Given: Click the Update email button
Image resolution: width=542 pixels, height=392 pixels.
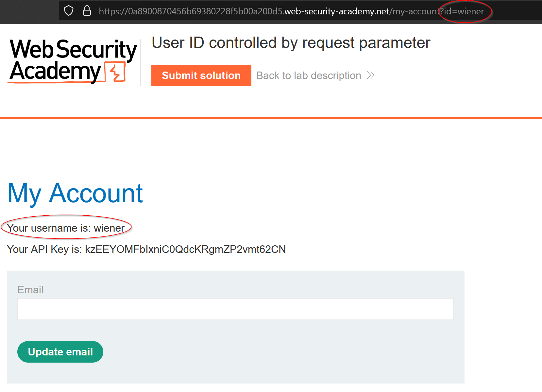Looking at the screenshot, I should (x=60, y=352).
